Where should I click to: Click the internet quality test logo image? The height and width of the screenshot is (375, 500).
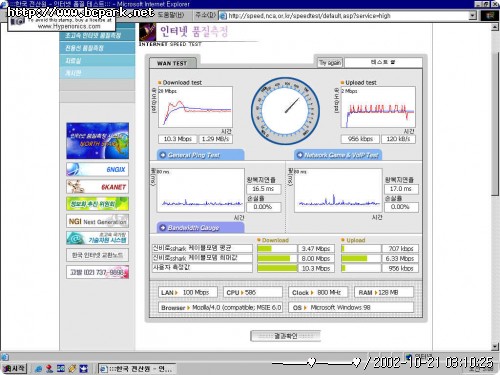147,32
